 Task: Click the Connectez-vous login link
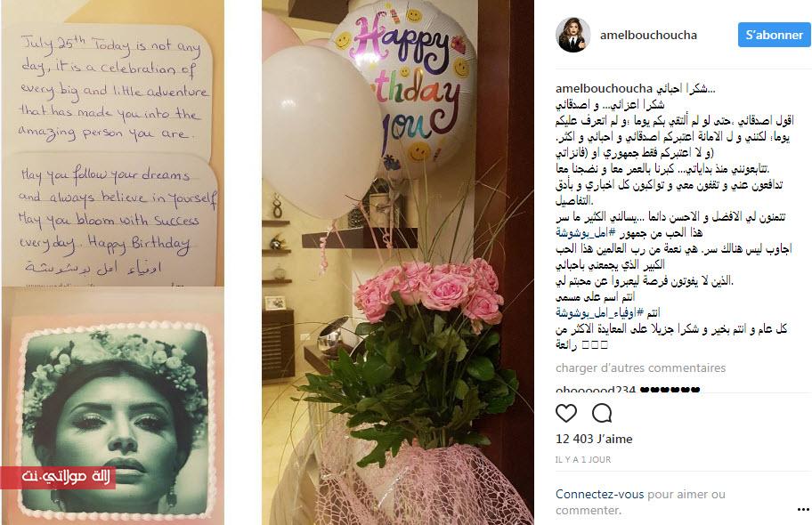click(x=600, y=495)
